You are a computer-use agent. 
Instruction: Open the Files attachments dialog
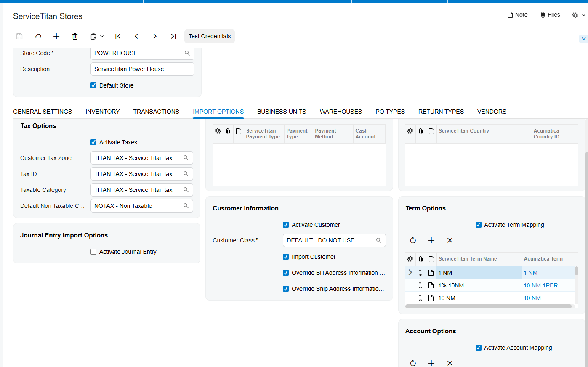550,15
